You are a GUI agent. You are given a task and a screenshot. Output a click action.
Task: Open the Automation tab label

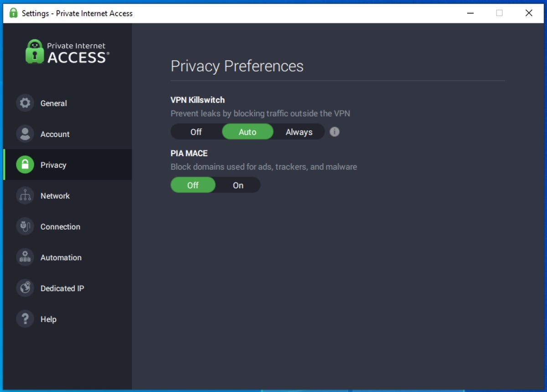(x=61, y=258)
